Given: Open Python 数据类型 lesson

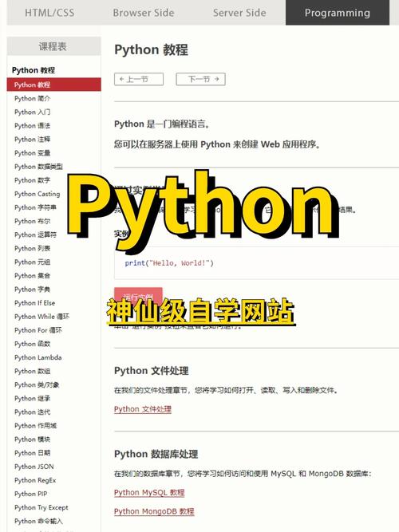Looking at the screenshot, I should (x=38, y=167).
